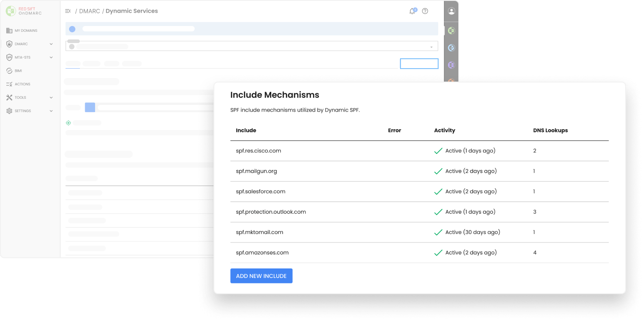Click the MTA-STS shield icon
644x321 pixels.
coord(9,57)
